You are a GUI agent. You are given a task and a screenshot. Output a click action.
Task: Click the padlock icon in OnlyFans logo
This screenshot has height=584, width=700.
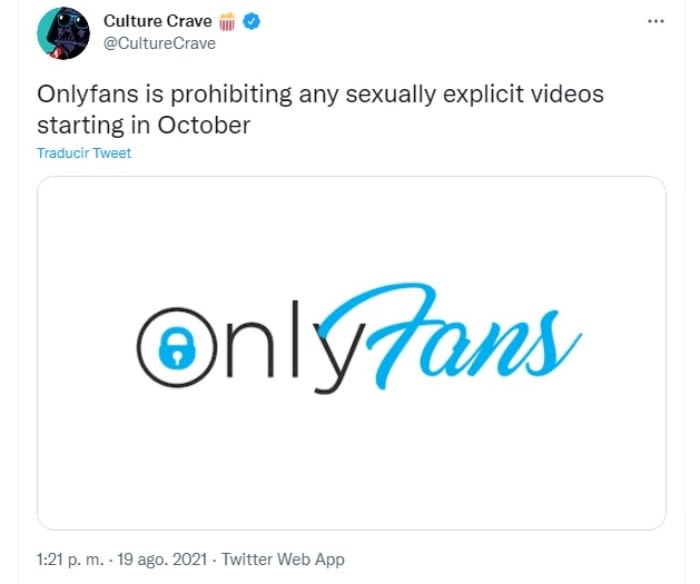point(177,348)
